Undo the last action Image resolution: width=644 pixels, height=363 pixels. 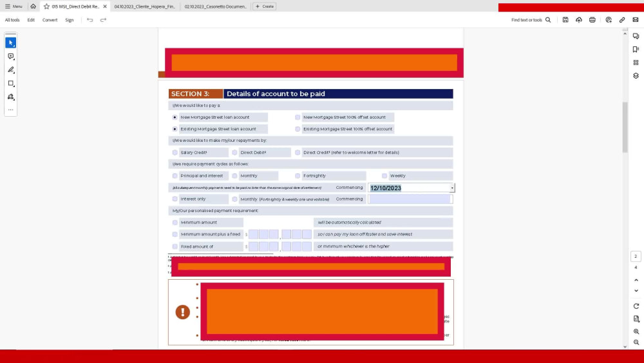tap(90, 20)
